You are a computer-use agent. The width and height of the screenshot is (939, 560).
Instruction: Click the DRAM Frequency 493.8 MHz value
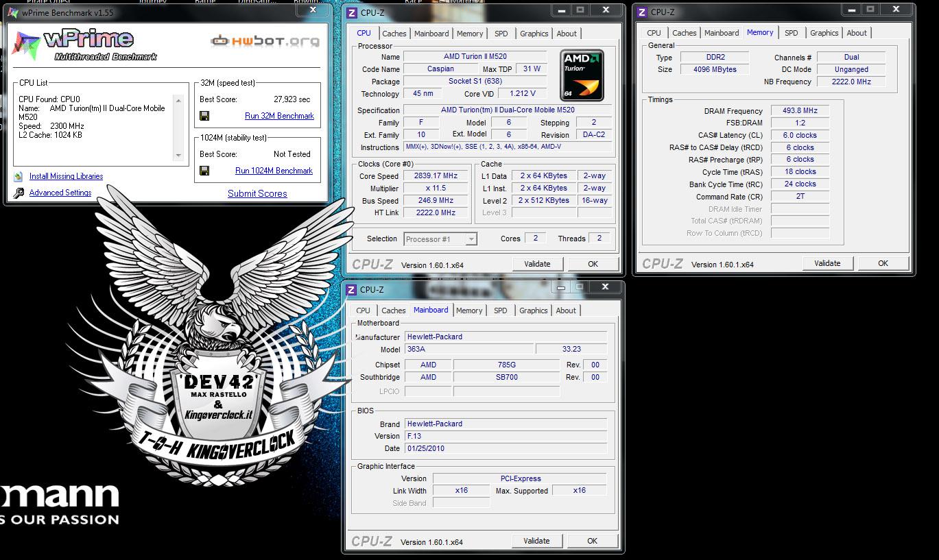(800, 110)
